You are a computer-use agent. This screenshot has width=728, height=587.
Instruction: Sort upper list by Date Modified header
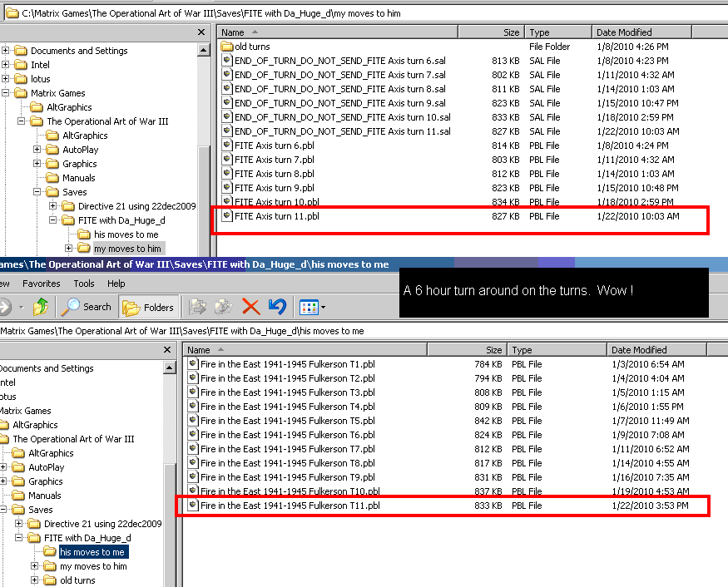(642, 32)
